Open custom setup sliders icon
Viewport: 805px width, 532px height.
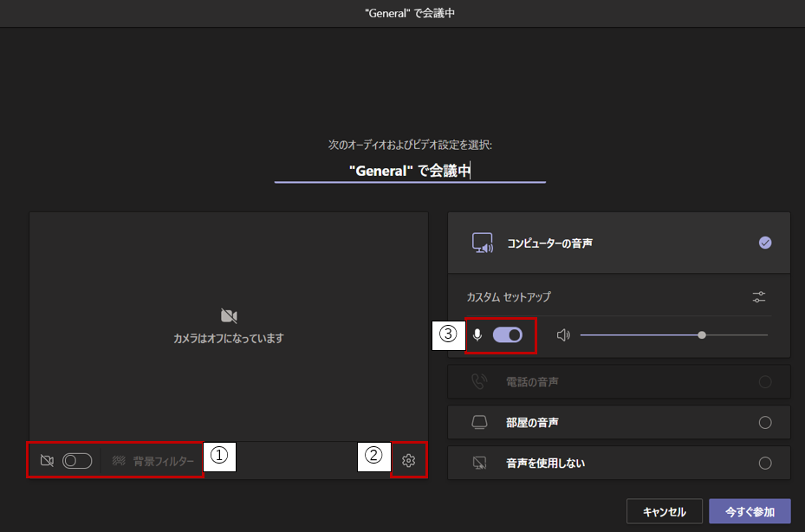[759, 297]
